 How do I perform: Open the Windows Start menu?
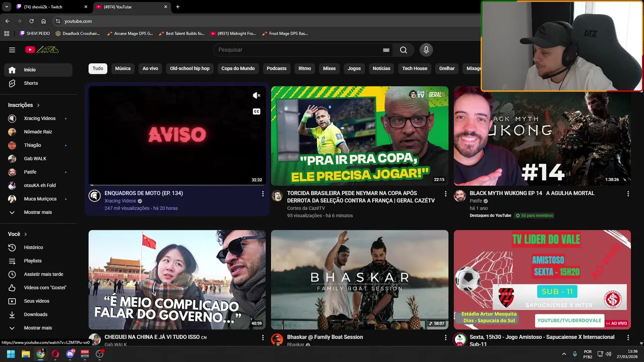tap(11, 354)
